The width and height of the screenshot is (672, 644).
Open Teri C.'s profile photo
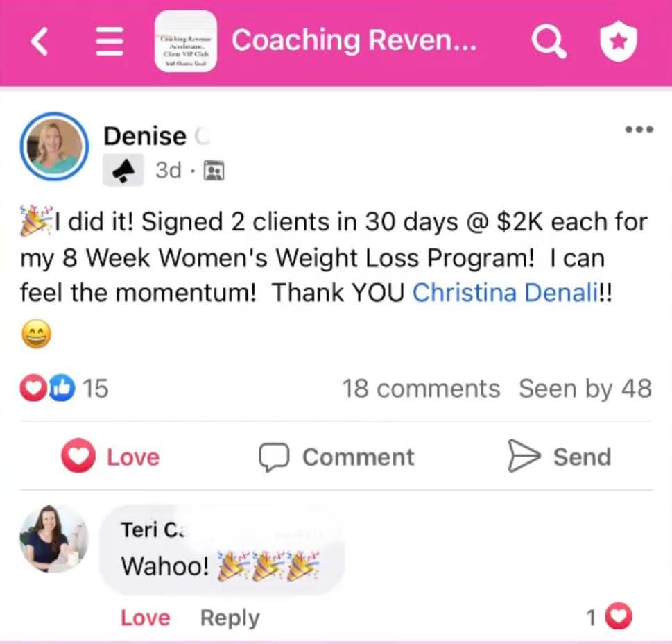(x=54, y=539)
